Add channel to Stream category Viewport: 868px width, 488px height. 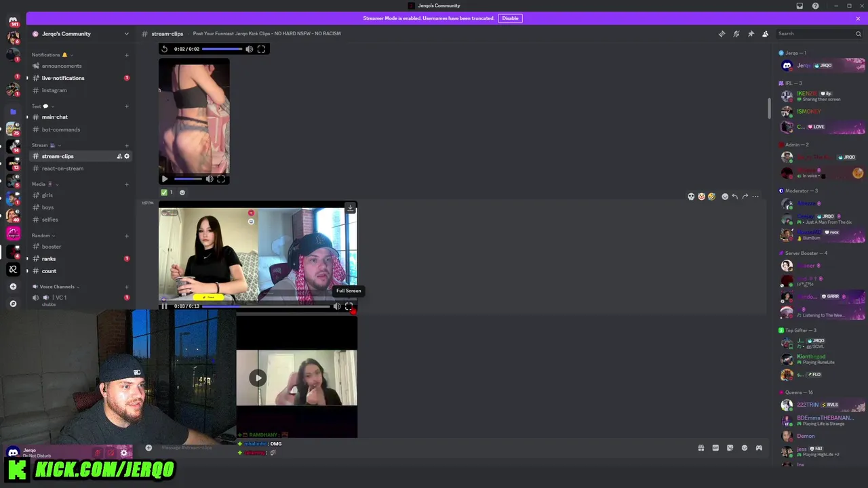pyautogui.click(x=127, y=145)
